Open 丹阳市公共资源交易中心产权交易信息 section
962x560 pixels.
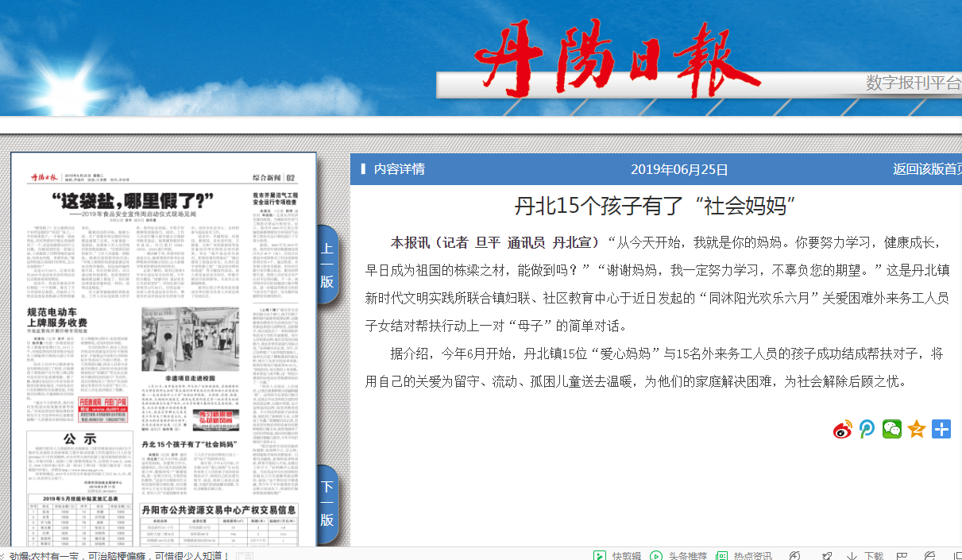tap(218, 509)
